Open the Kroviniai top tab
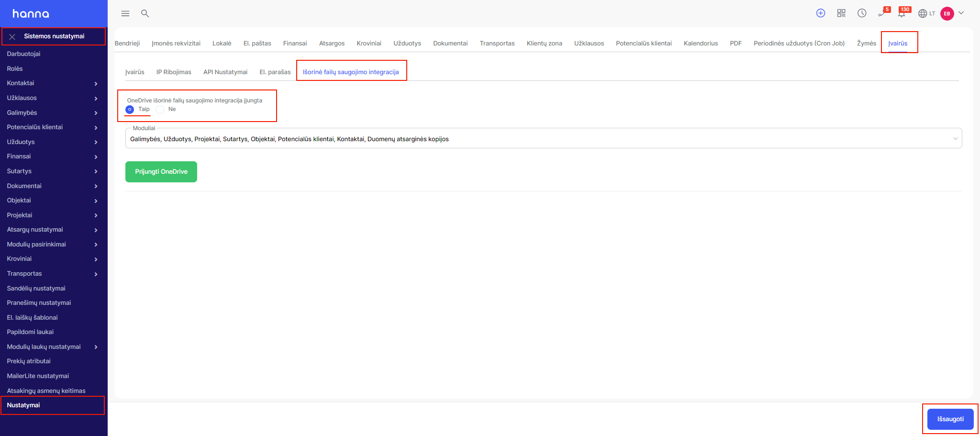 coord(369,43)
